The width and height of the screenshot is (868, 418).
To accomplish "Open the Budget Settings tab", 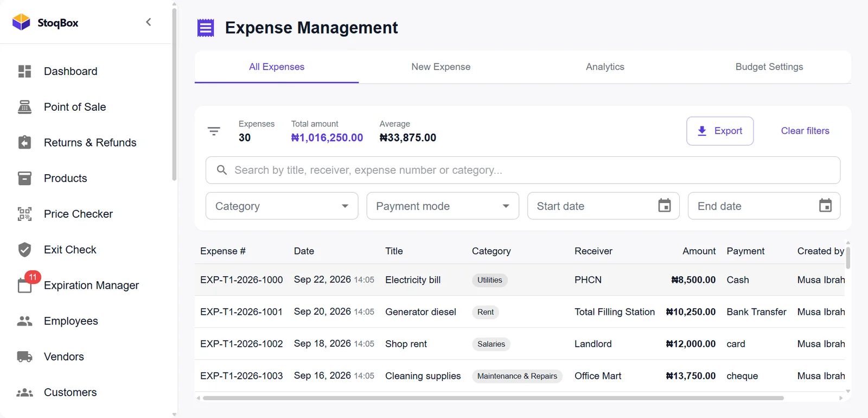I will coord(769,67).
